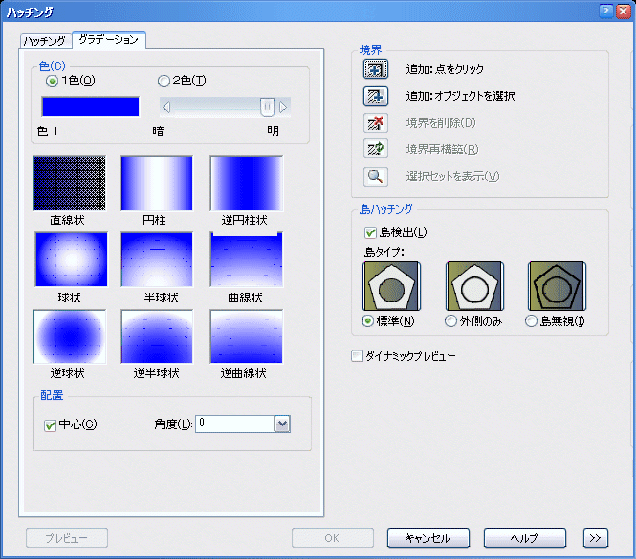Click the プレビュー button
636x559 pixels.
(67, 538)
